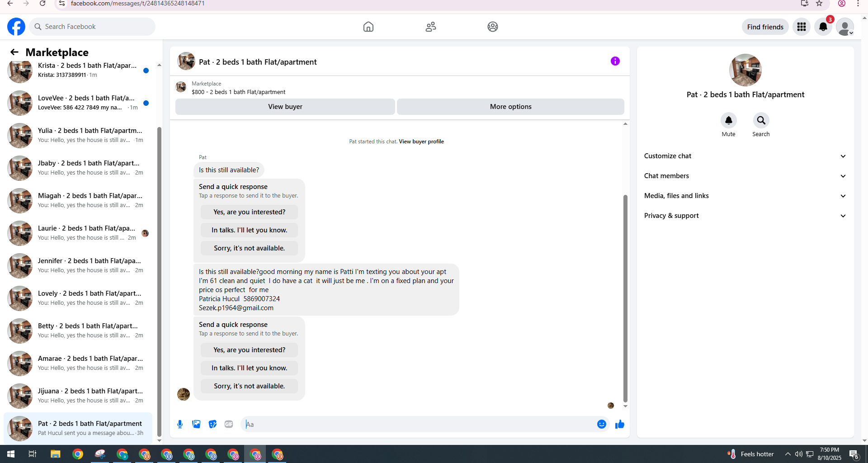
Task: Expand Media, files and links section
Action: (x=745, y=196)
